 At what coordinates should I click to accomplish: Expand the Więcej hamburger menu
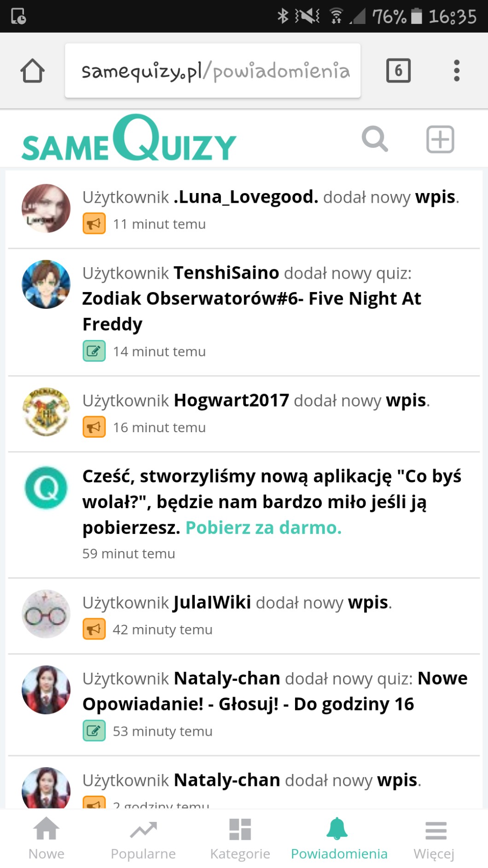point(434,839)
